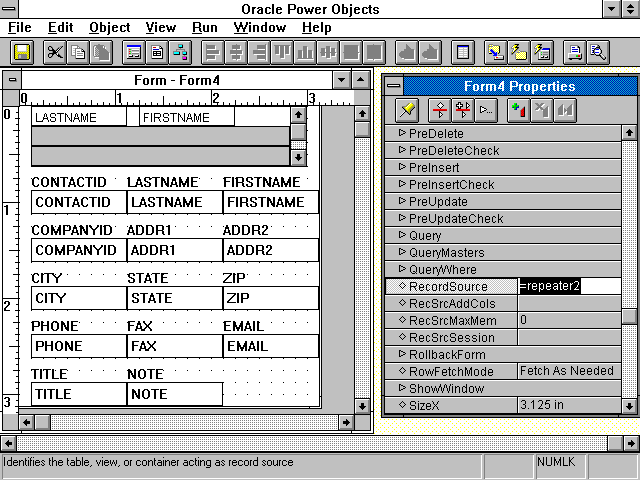Viewport: 640px width, 480px height.
Task: Click the print preview magnifier icon
Action: [598, 52]
